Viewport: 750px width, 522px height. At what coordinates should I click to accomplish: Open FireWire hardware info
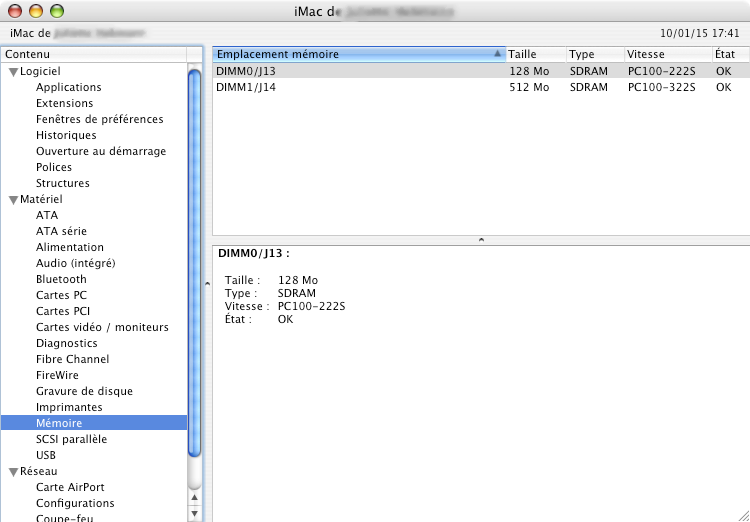(57, 375)
